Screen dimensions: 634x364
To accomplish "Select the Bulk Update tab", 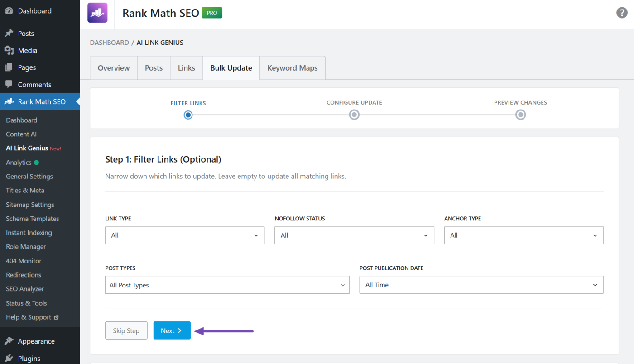I will point(231,68).
